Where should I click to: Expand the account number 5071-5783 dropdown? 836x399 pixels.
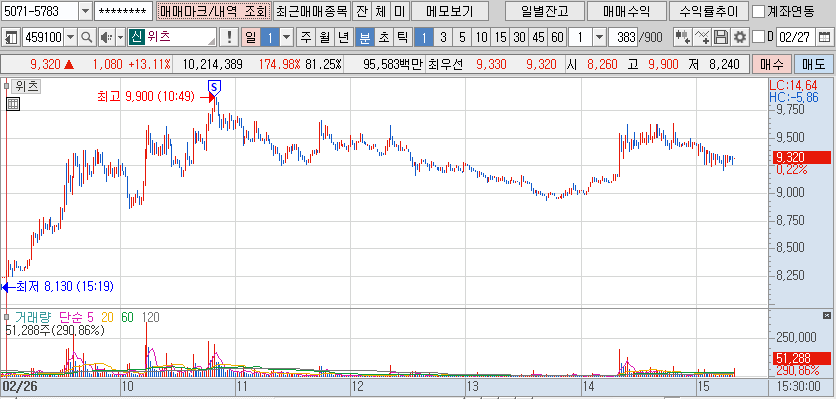(85, 11)
